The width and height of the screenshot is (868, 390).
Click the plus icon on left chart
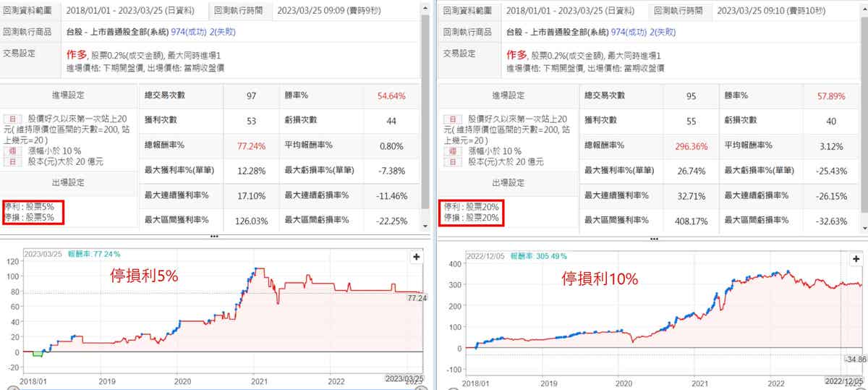coord(417,256)
